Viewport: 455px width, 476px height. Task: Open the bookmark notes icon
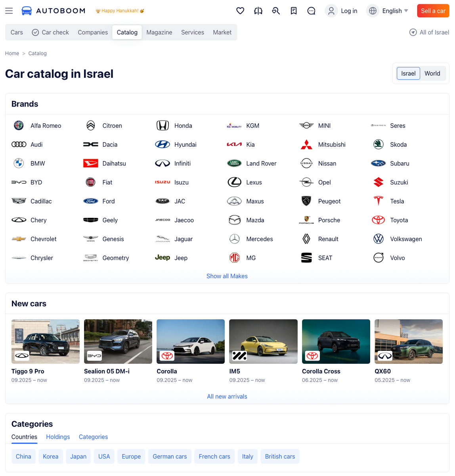click(x=294, y=11)
